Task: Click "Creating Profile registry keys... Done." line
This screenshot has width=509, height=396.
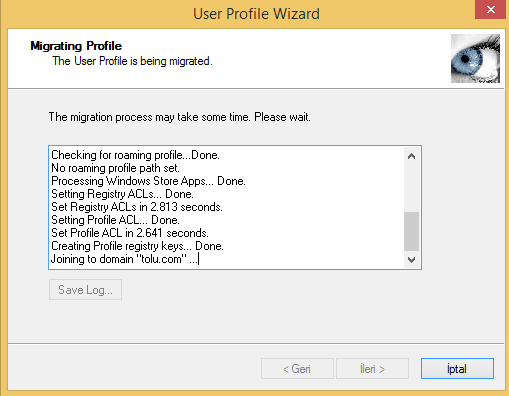Action: (x=137, y=246)
